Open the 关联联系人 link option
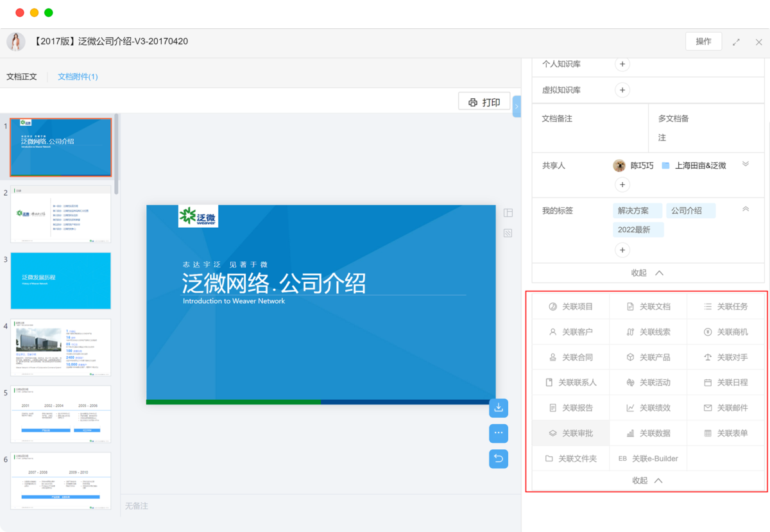770x532 pixels. click(x=571, y=382)
